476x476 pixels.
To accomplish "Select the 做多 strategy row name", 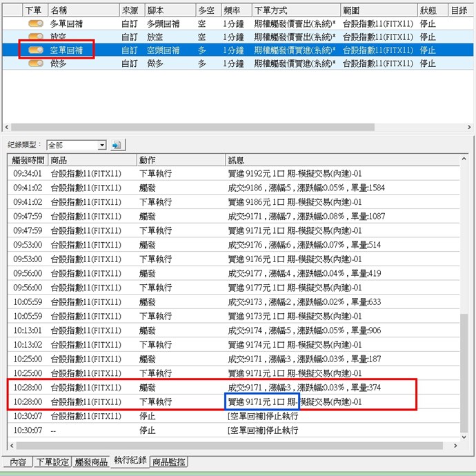I will (x=58, y=63).
